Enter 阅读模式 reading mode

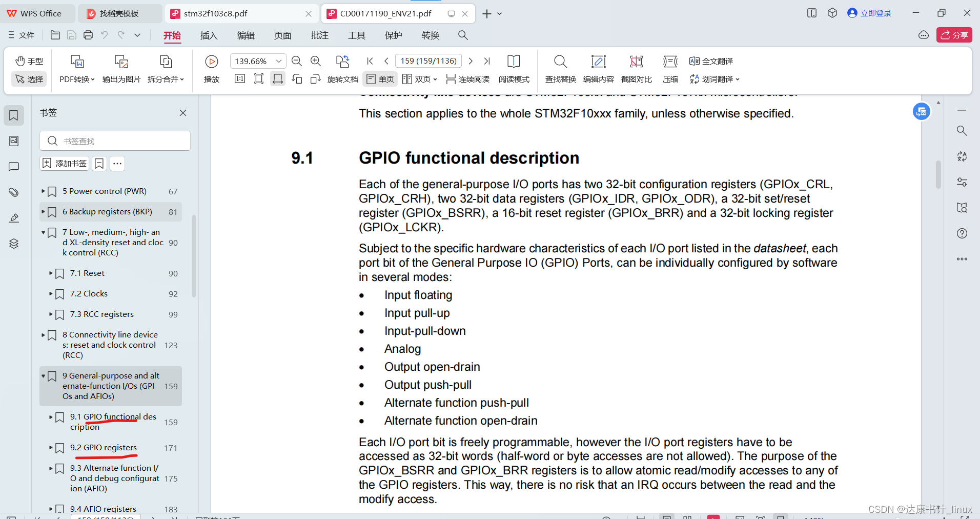click(x=514, y=68)
